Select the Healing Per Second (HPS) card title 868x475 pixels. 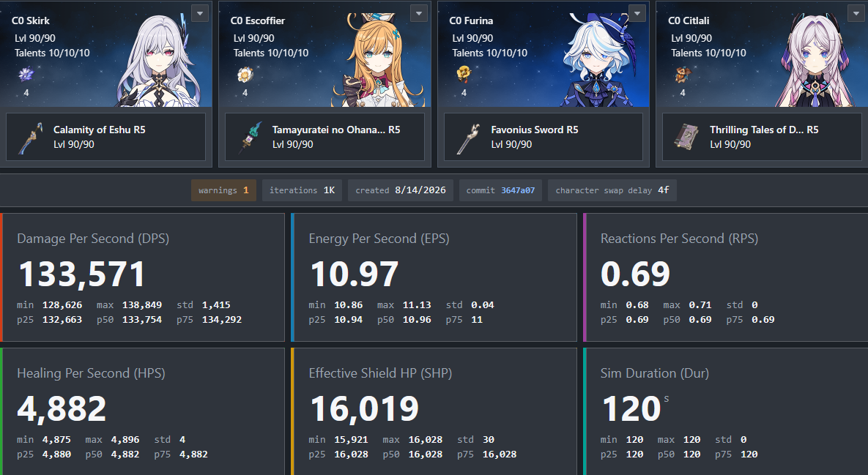click(92, 373)
